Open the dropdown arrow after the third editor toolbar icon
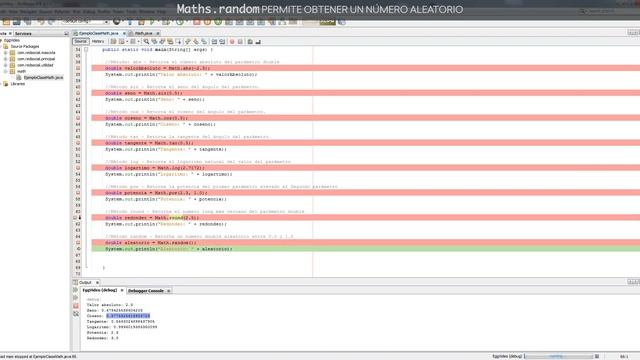This screenshot has height=360, width=640. point(139,42)
